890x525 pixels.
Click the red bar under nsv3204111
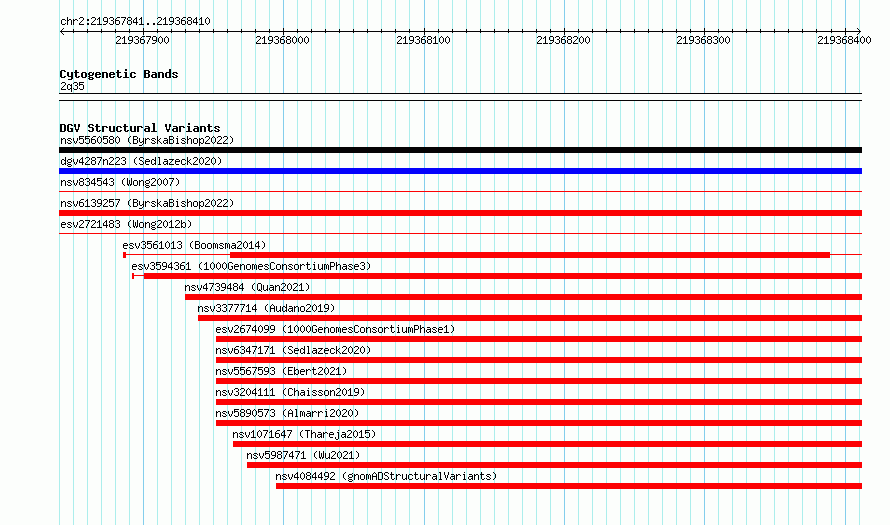[539, 402]
